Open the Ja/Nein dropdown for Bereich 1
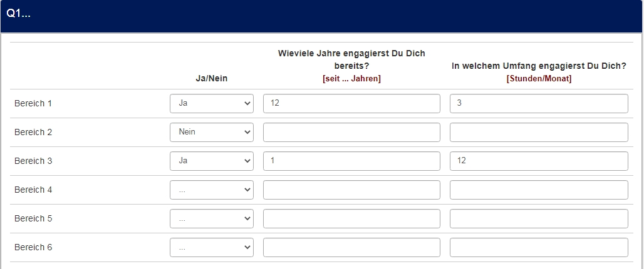This screenshot has height=269, width=644. click(x=212, y=103)
